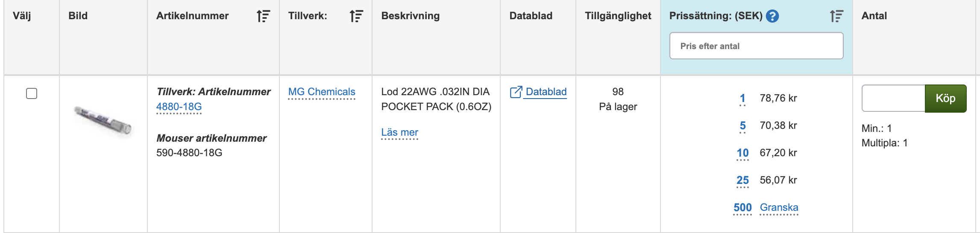
Task: Sort by Tillverk manufacturer column icon
Action: click(x=356, y=16)
